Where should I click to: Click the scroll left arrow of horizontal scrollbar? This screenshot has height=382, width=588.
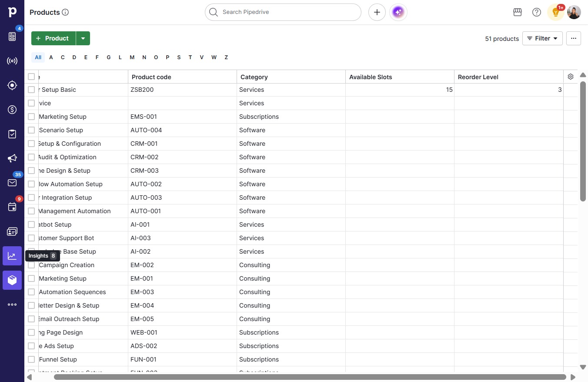pyautogui.click(x=30, y=377)
